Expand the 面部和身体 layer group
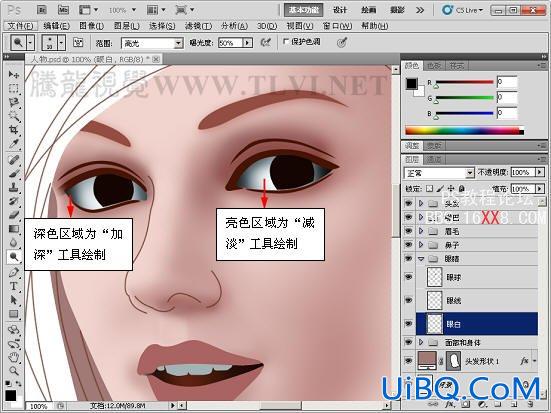The width and height of the screenshot is (551, 413). click(421, 342)
